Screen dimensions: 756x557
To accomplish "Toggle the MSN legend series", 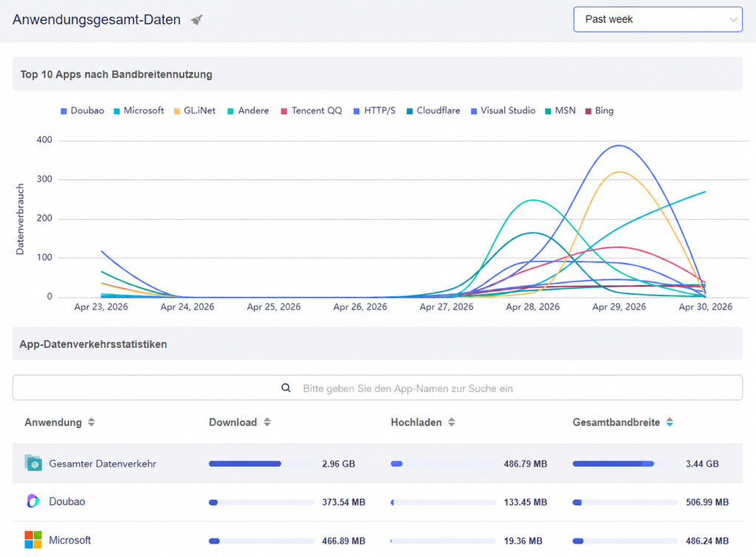I will (x=561, y=110).
